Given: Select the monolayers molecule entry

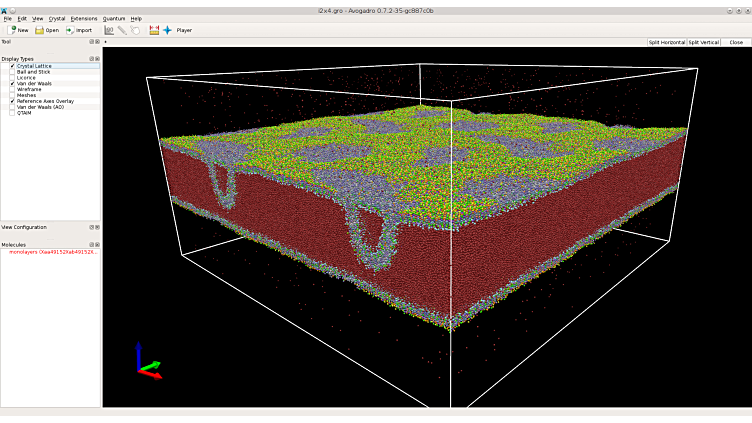Looking at the screenshot, I should [x=52, y=252].
